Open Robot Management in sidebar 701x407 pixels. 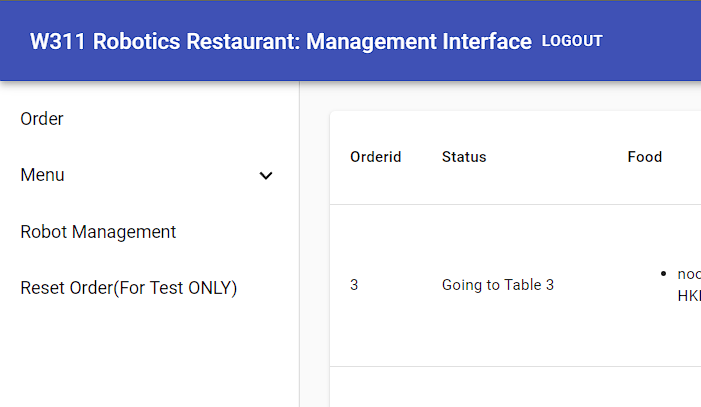(98, 232)
